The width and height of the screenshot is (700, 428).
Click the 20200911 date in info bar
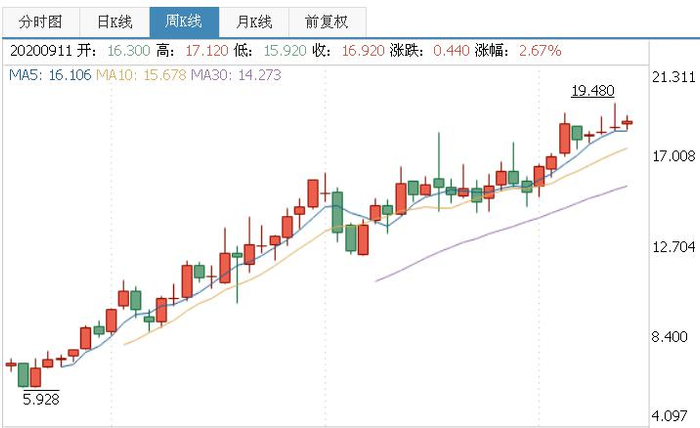40,49
